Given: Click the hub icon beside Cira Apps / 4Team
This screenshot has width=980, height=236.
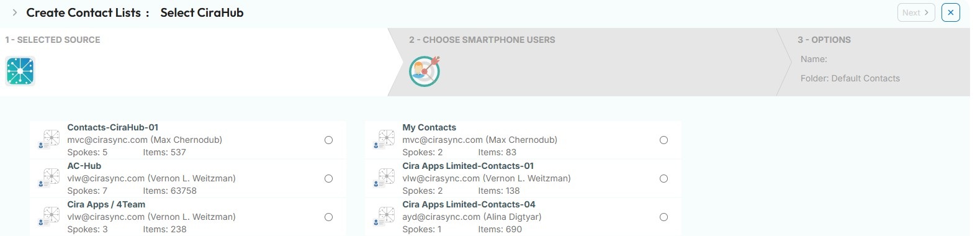Looking at the screenshot, I should click(x=49, y=216).
